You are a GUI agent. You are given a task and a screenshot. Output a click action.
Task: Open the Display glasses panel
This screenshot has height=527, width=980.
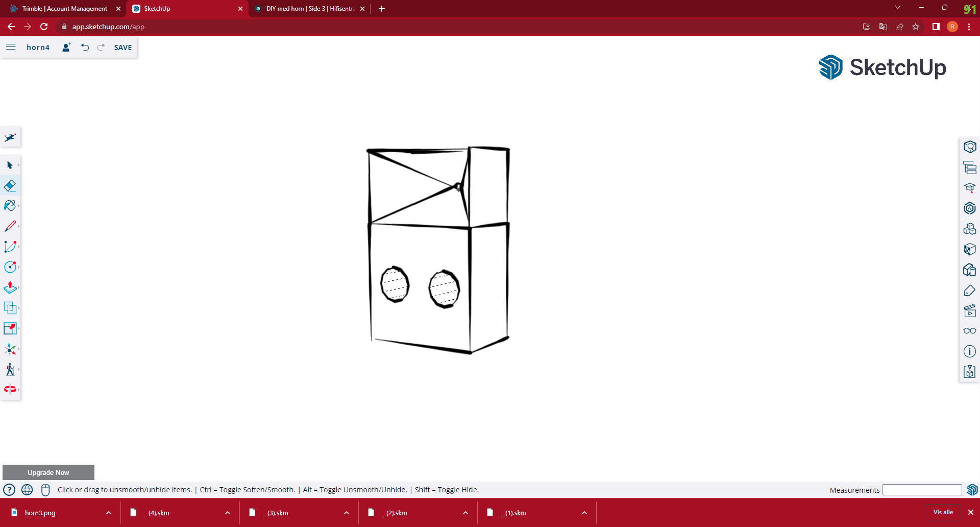[969, 331]
